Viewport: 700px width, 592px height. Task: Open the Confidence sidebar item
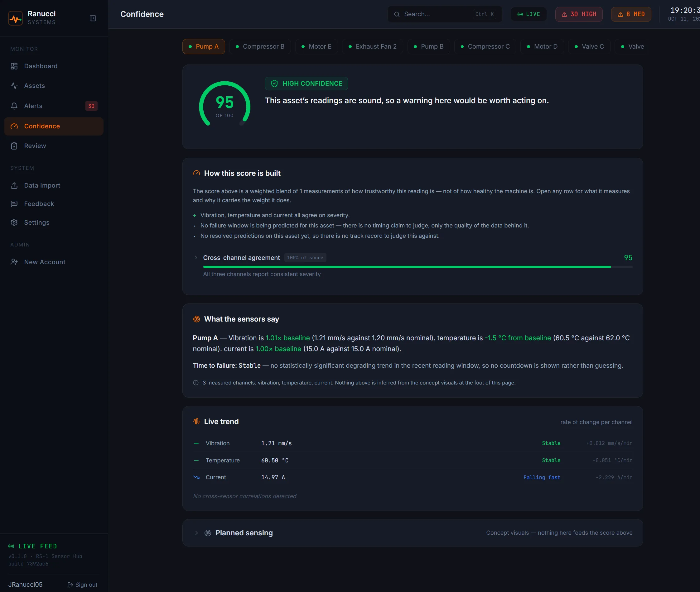(54, 126)
